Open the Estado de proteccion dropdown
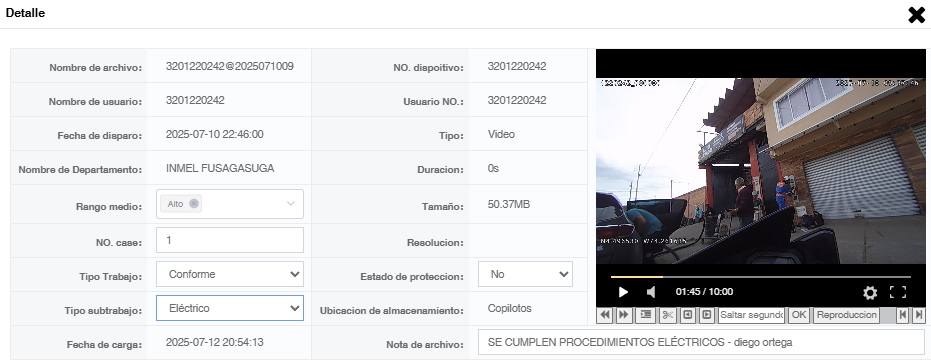 coord(525,274)
